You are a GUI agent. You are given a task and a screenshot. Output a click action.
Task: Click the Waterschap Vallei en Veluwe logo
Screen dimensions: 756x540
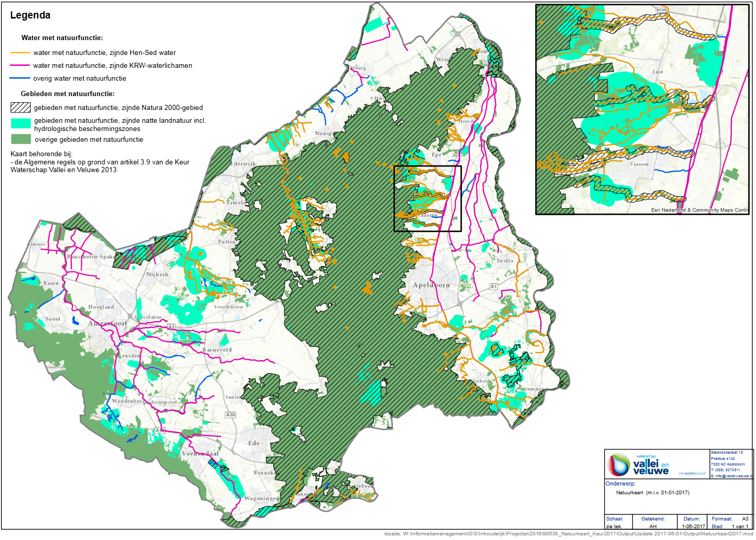pyautogui.click(x=638, y=464)
